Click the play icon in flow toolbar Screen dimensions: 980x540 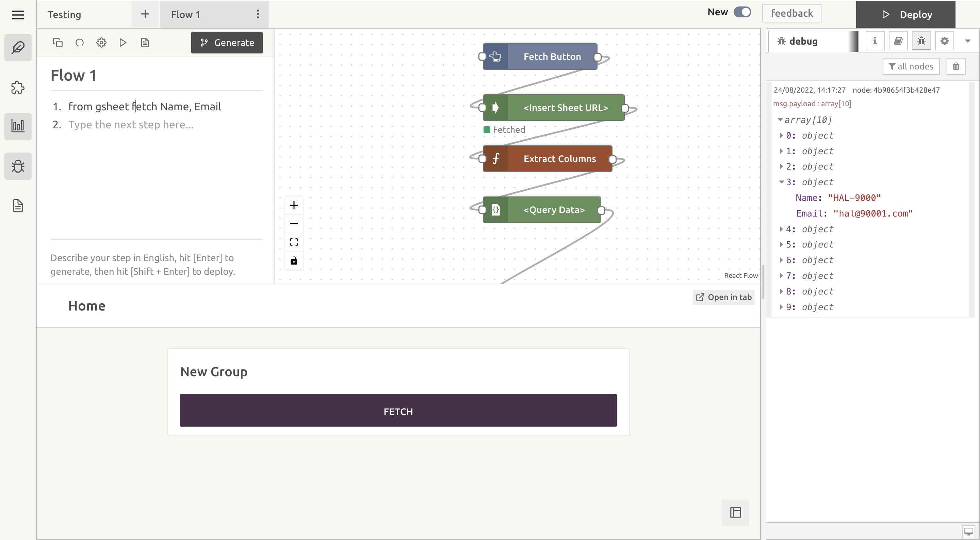point(122,43)
